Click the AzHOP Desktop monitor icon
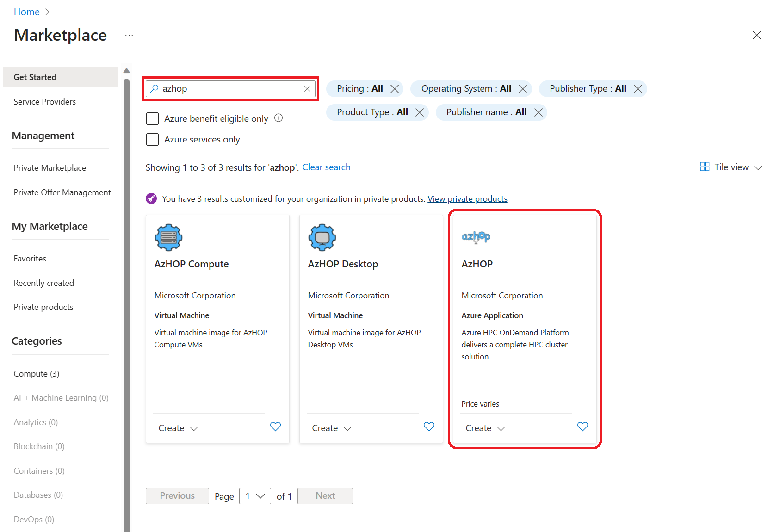The width and height of the screenshot is (780, 532). coord(322,238)
